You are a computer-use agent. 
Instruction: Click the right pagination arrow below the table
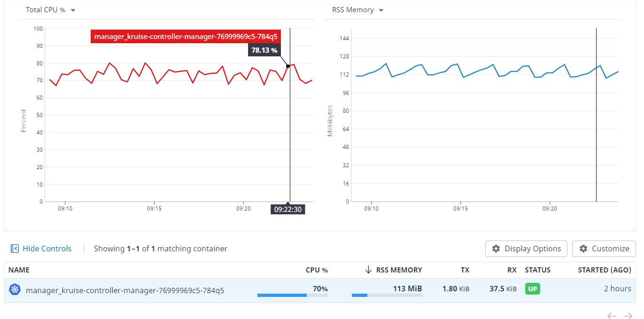pos(628,315)
